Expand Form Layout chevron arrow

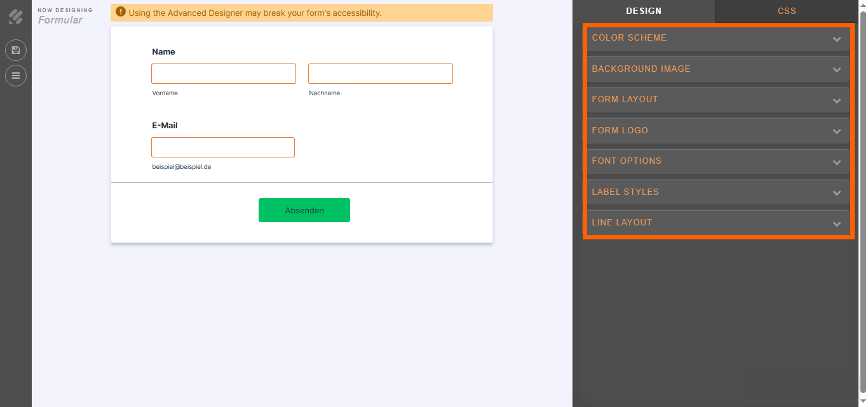pyautogui.click(x=837, y=101)
